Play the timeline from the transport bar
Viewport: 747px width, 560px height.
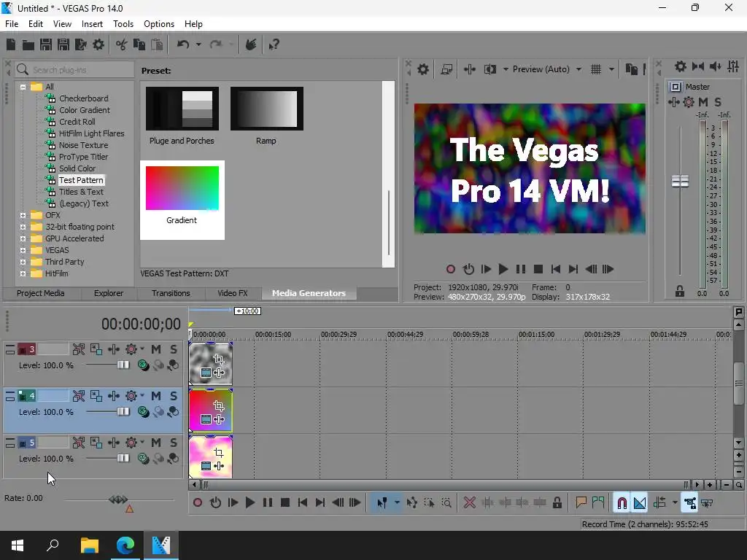pyautogui.click(x=250, y=502)
